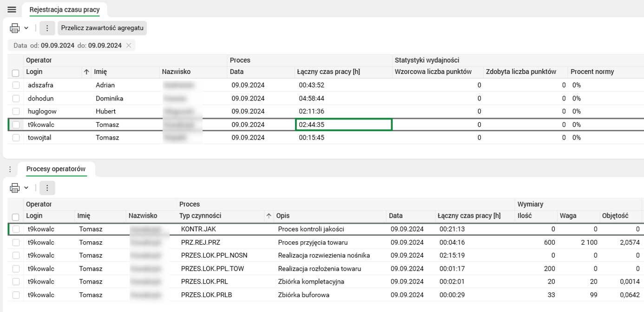Viewport: 644px width, 312px height.
Task: Open the hamburger menu at top left
Action: pos(11,9)
